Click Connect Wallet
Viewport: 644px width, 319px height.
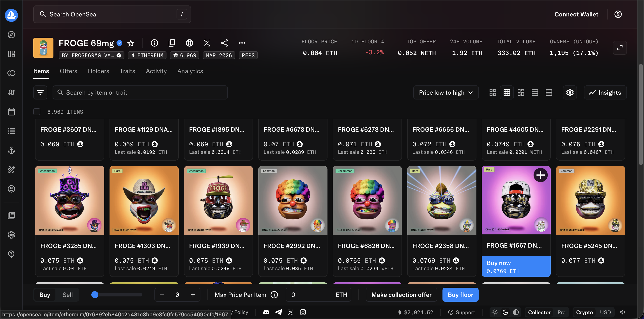click(x=576, y=14)
